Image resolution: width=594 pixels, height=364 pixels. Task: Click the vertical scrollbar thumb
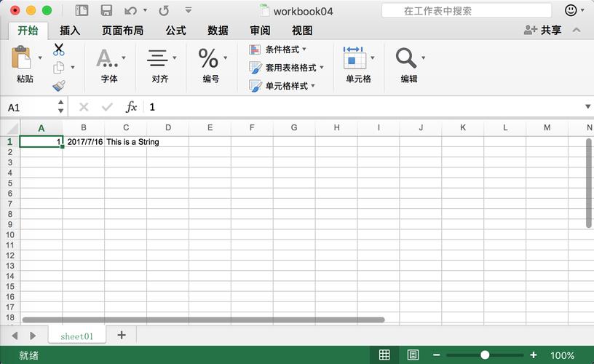pyautogui.click(x=589, y=183)
